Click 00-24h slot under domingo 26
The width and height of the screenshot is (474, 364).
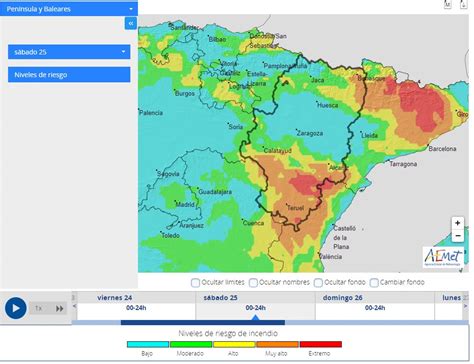375,308
